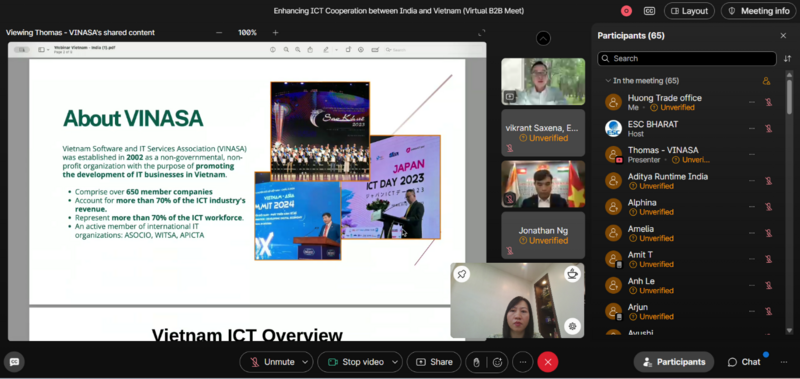Open the Layout options
The height and width of the screenshot is (379, 800).
click(689, 11)
